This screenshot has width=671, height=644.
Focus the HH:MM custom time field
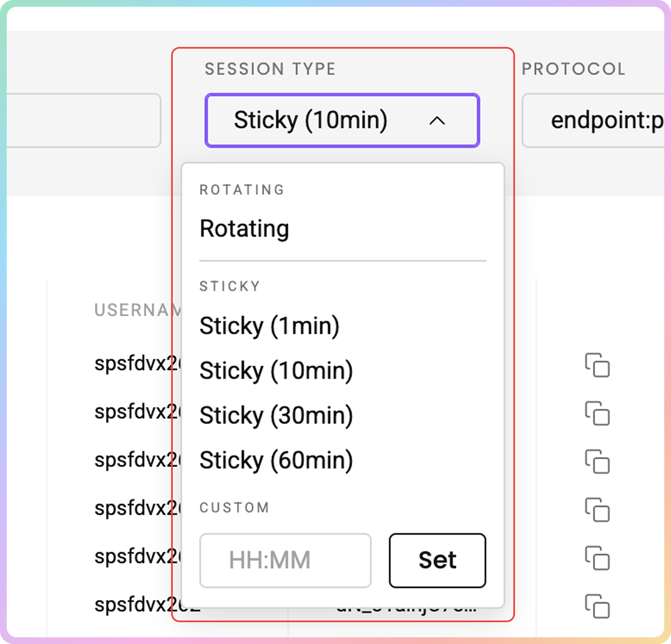[285, 561]
